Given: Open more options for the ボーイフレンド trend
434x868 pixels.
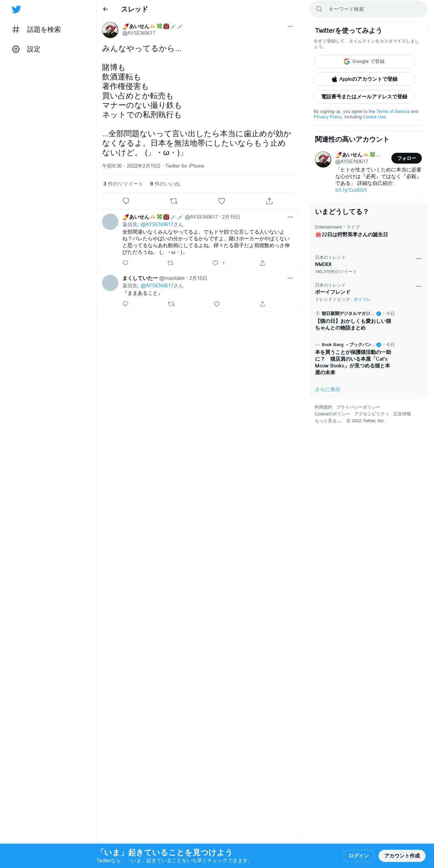Looking at the screenshot, I should (418, 286).
